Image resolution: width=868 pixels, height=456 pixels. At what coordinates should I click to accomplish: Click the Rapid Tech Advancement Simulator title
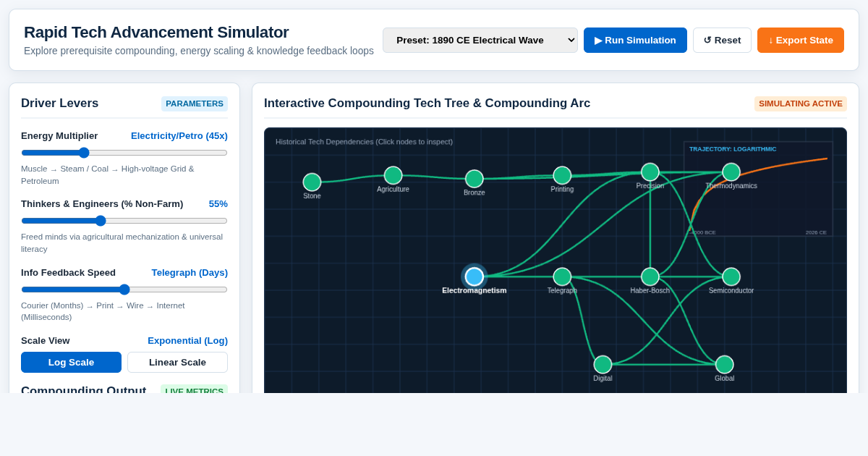pyautogui.click(x=156, y=33)
